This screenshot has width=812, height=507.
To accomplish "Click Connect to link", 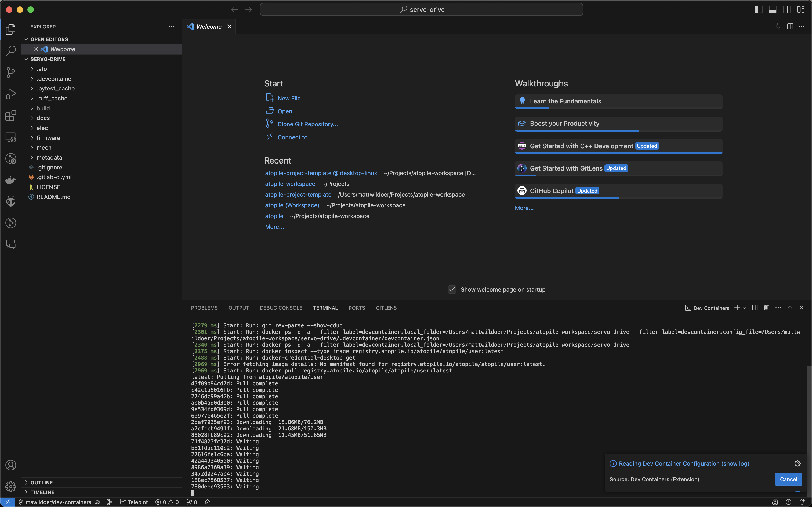I will click(x=295, y=137).
